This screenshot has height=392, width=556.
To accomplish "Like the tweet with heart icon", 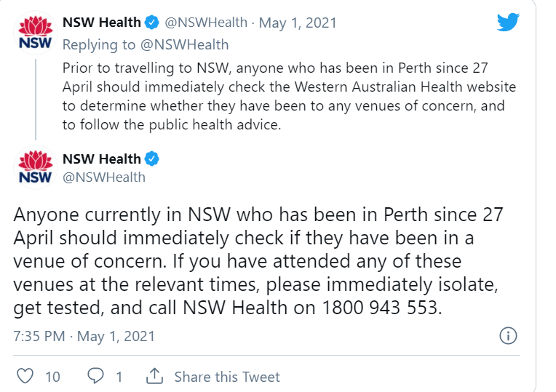I will tap(25, 376).
